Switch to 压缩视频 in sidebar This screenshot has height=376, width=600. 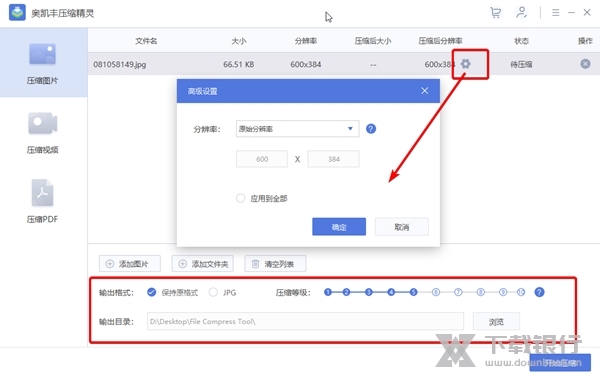point(42,132)
